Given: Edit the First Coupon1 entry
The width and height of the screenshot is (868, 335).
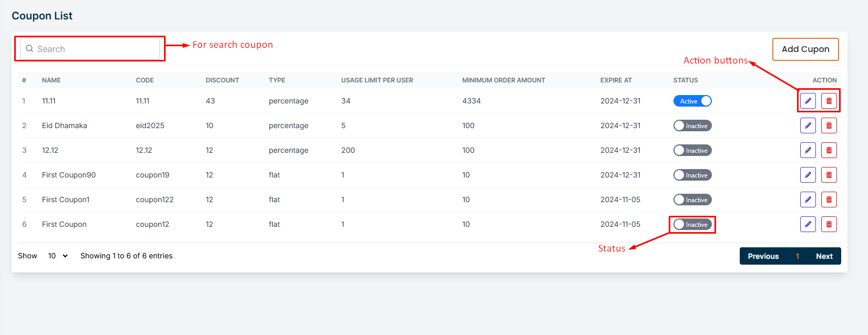Looking at the screenshot, I should [808, 200].
